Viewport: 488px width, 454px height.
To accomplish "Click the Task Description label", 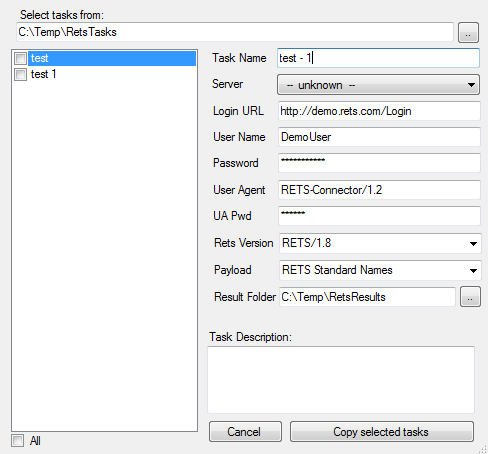I will click(x=250, y=337).
